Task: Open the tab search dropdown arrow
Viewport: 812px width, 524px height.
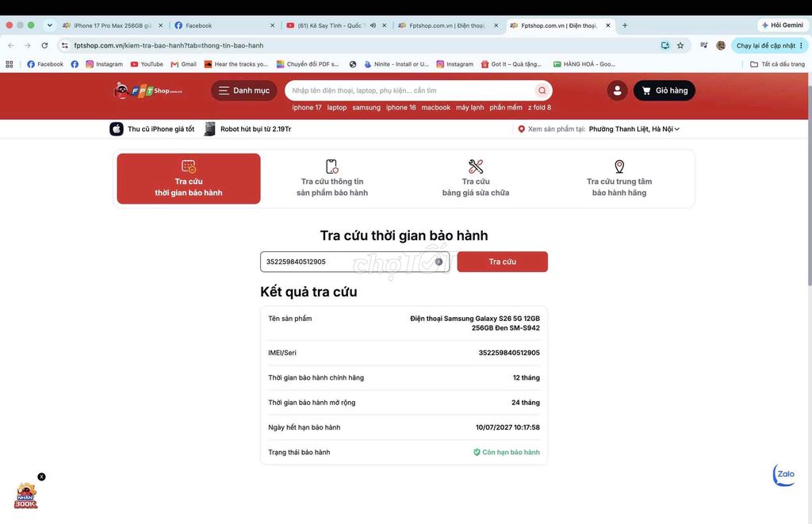Action: click(49, 25)
